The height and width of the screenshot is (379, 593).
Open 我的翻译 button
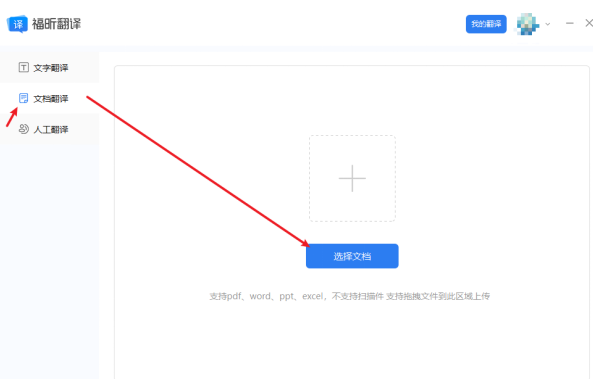(x=486, y=24)
